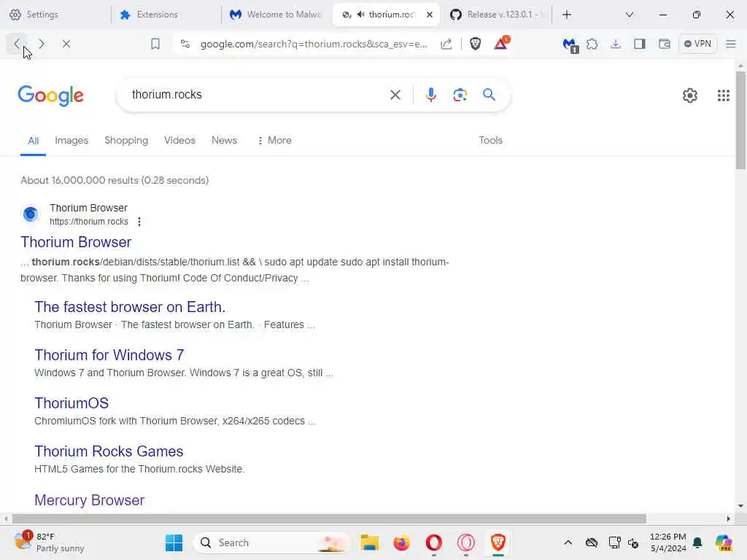Open the https://thorium.rocks URL line
Viewport: 747px width, 560px height.
[x=88, y=222]
